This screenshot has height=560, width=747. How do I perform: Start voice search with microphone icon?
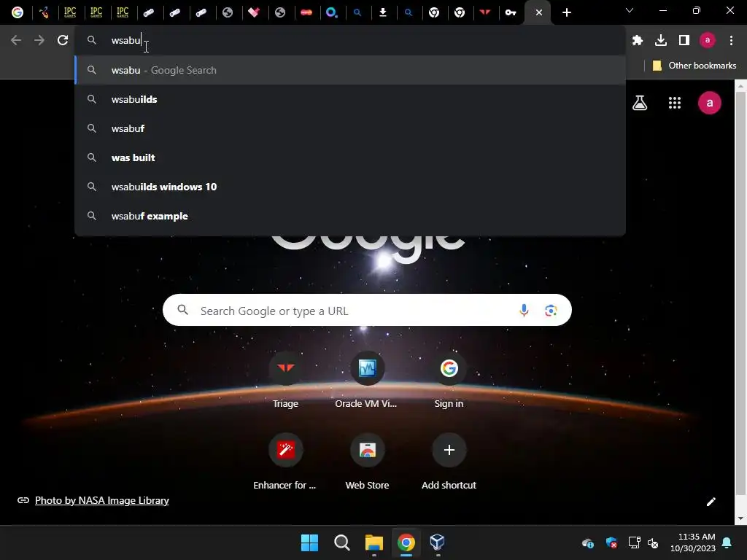tap(524, 311)
